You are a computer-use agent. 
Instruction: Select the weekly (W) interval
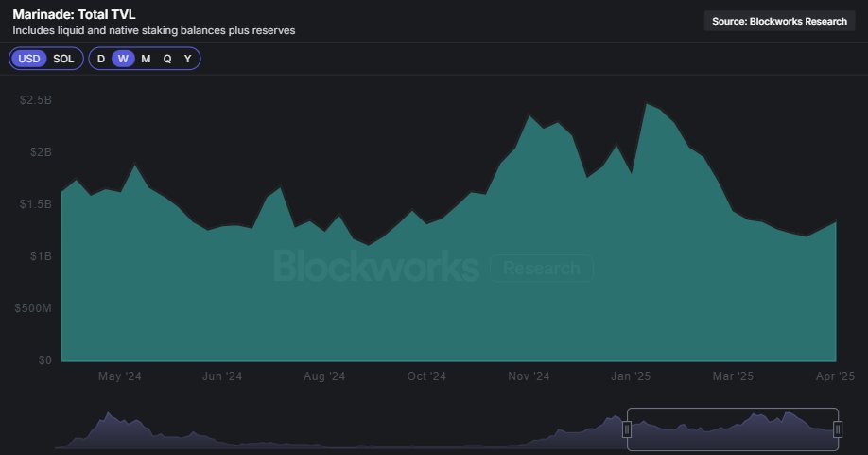(123, 59)
